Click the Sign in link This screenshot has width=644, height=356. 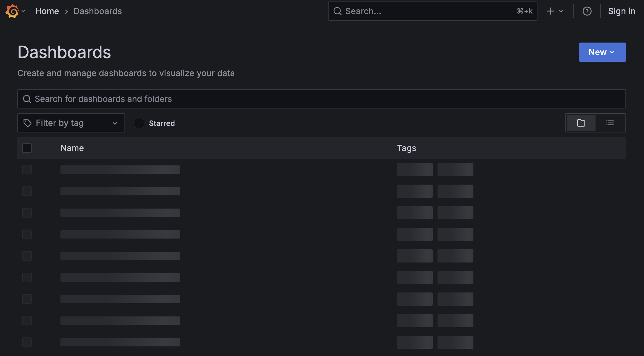621,11
